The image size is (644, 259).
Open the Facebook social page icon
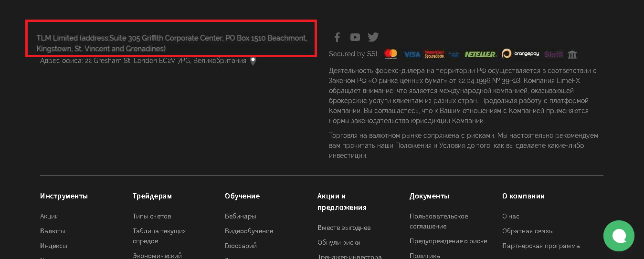coord(337,37)
